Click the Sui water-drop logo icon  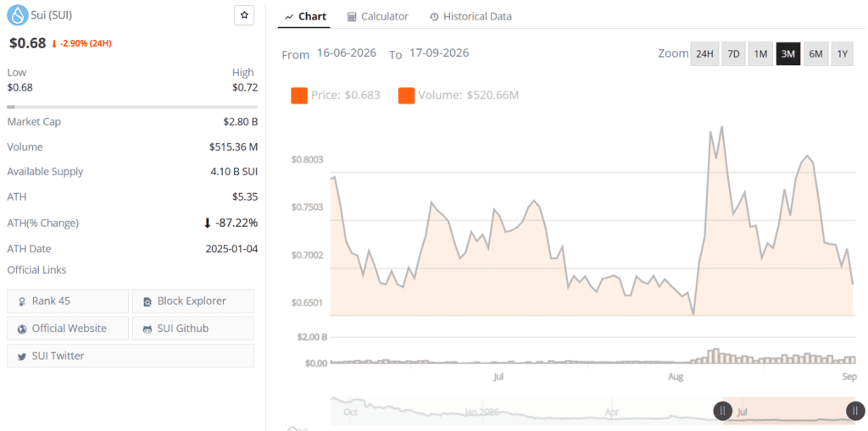17,15
